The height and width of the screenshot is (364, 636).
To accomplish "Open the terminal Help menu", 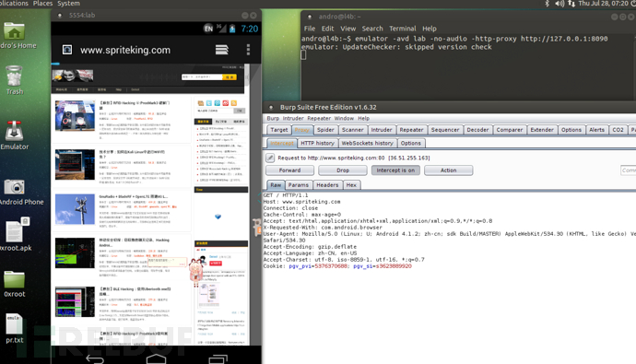I will point(430,29).
